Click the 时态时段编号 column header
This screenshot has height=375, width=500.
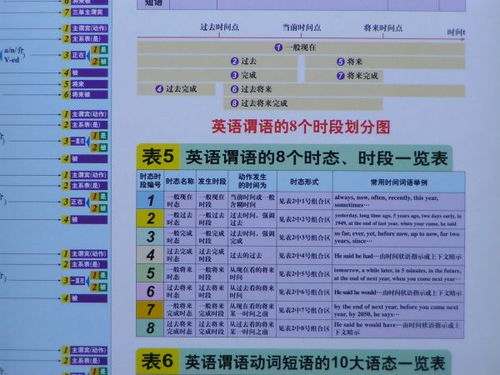(150, 181)
